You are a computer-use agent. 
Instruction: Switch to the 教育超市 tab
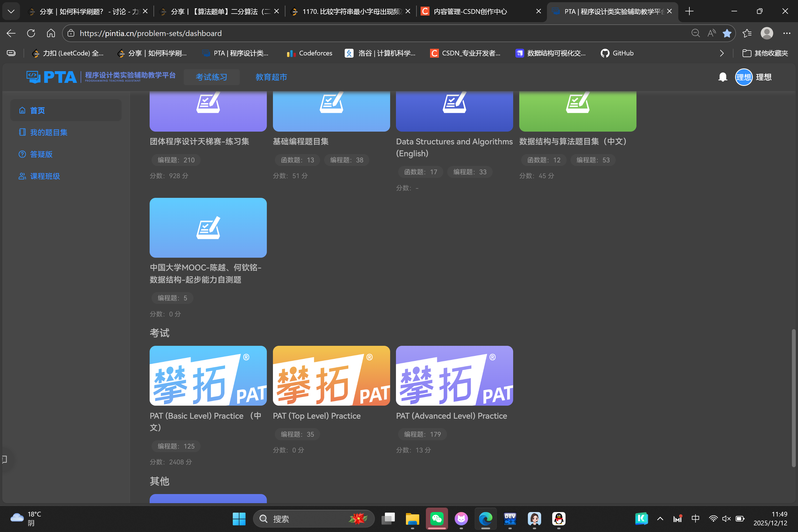[271, 77]
